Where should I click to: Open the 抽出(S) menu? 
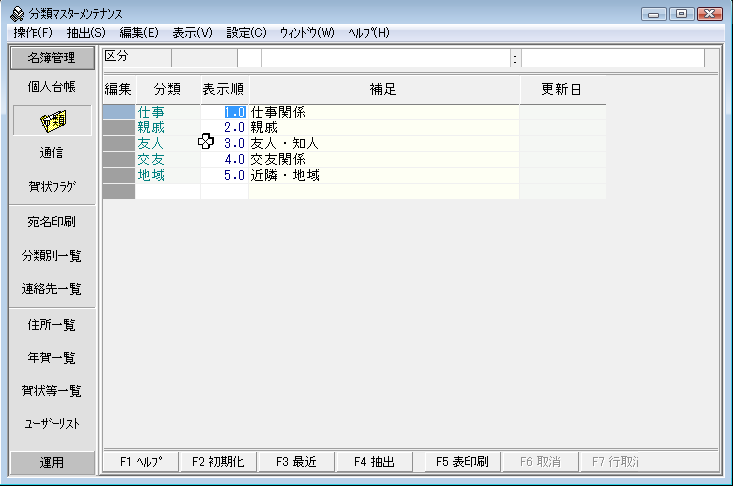pos(86,33)
